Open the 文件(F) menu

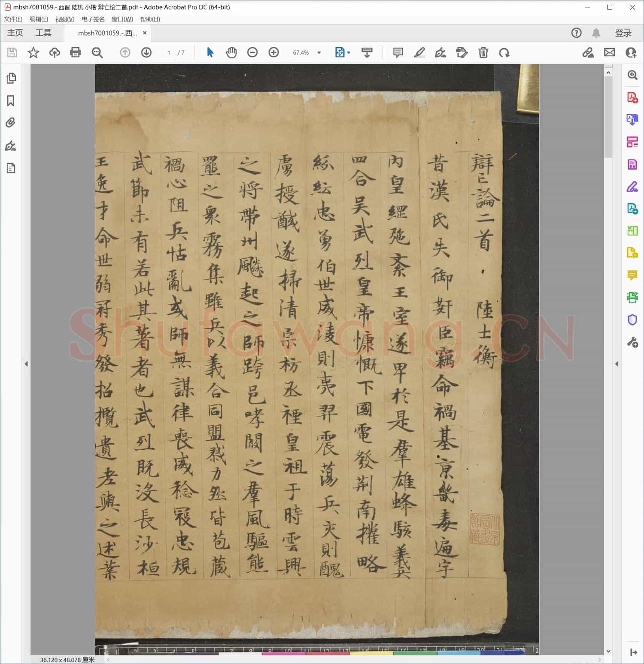pos(13,19)
